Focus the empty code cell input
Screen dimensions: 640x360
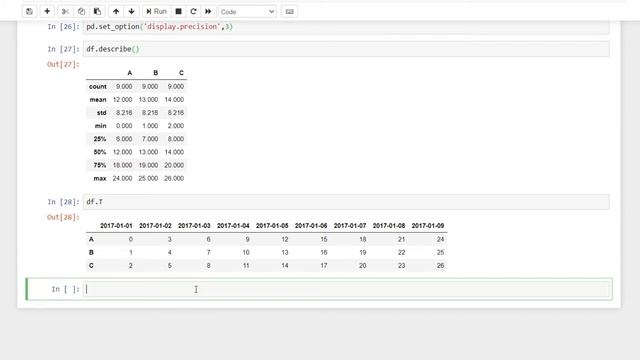(x=346, y=289)
